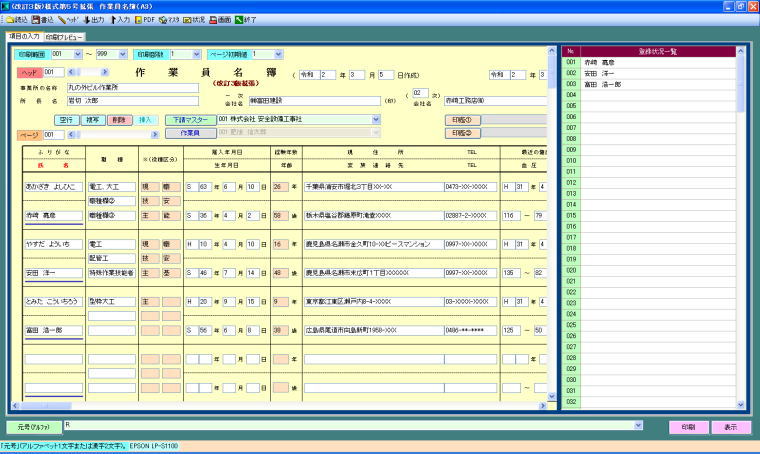
Task: Click the name field 富田 浩一郎 in the table
Action: coord(54,330)
